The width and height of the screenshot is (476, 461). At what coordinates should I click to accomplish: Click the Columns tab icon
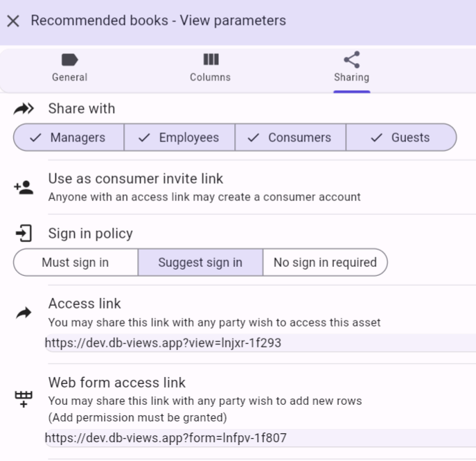click(x=211, y=60)
